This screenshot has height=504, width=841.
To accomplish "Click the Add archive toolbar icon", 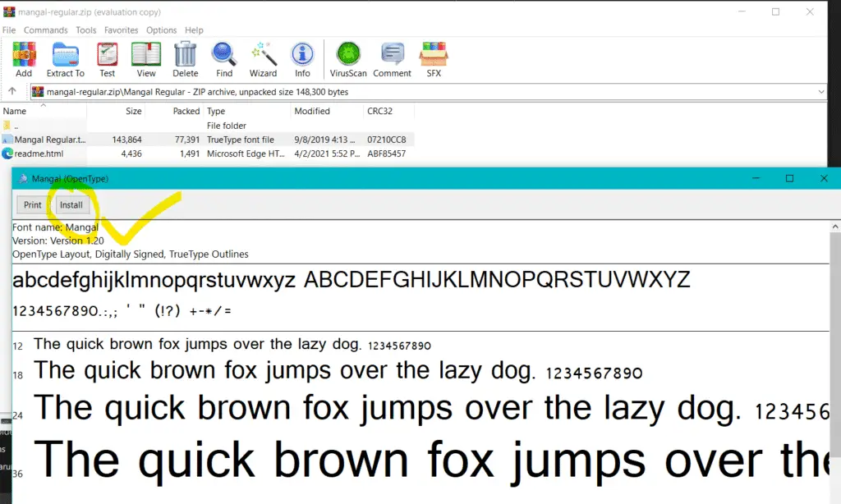I will (x=24, y=57).
